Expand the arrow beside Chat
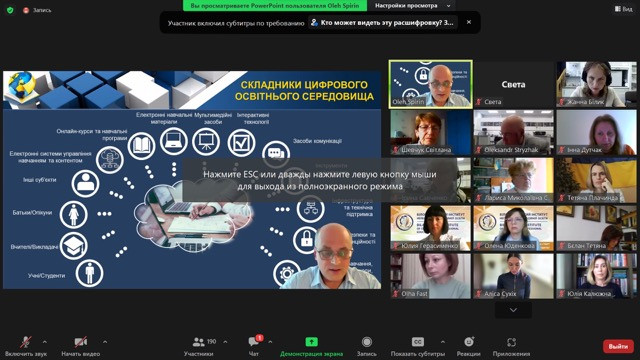The width and height of the screenshot is (640, 360). point(270,342)
